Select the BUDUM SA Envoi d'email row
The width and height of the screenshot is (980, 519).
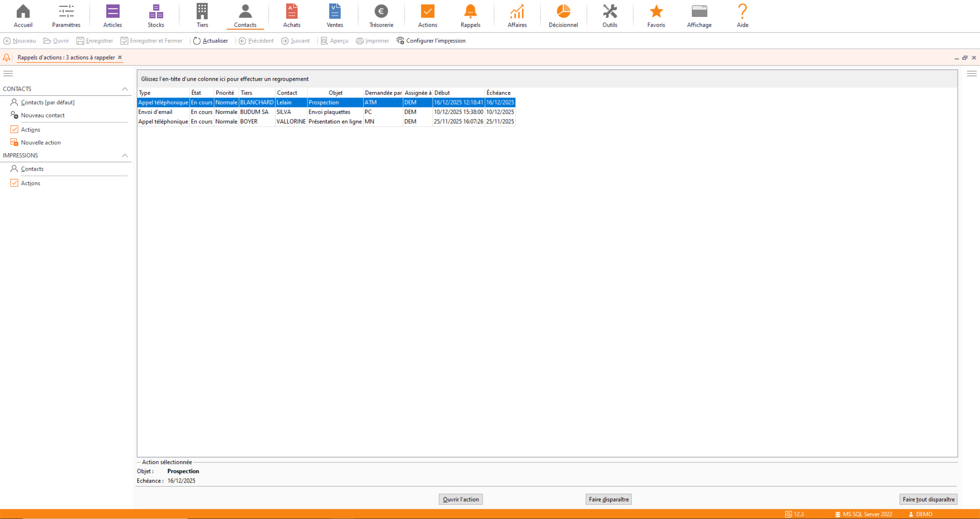254,112
